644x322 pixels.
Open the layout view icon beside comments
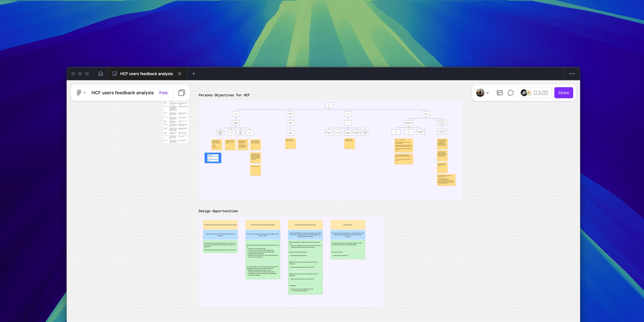click(x=500, y=93)
